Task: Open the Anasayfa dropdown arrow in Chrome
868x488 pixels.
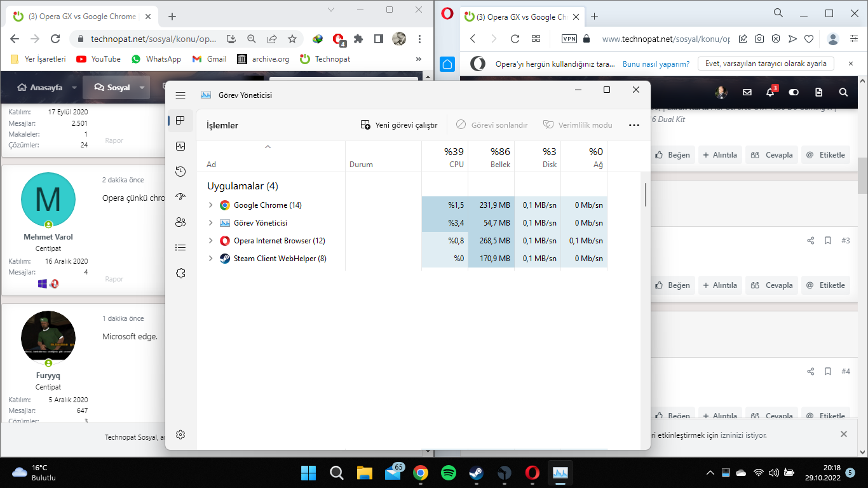Action: tap(74, 88)
